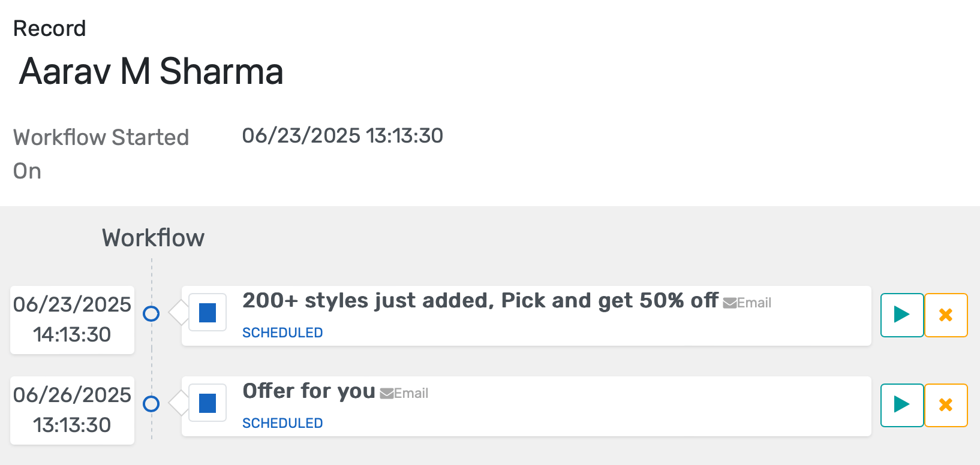
Task: Click the 06/23/2025 14:13:30 date box
Action: pos(72,319)
